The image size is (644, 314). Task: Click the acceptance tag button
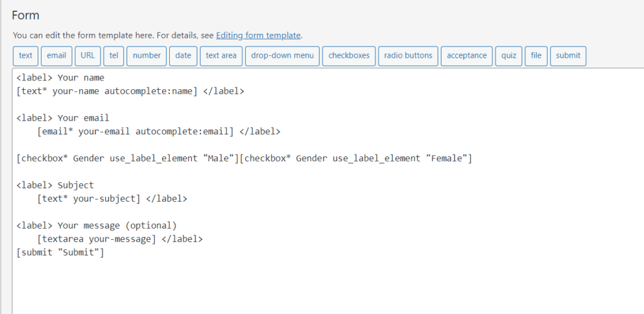pyautogui.click(x=467, y=55)
